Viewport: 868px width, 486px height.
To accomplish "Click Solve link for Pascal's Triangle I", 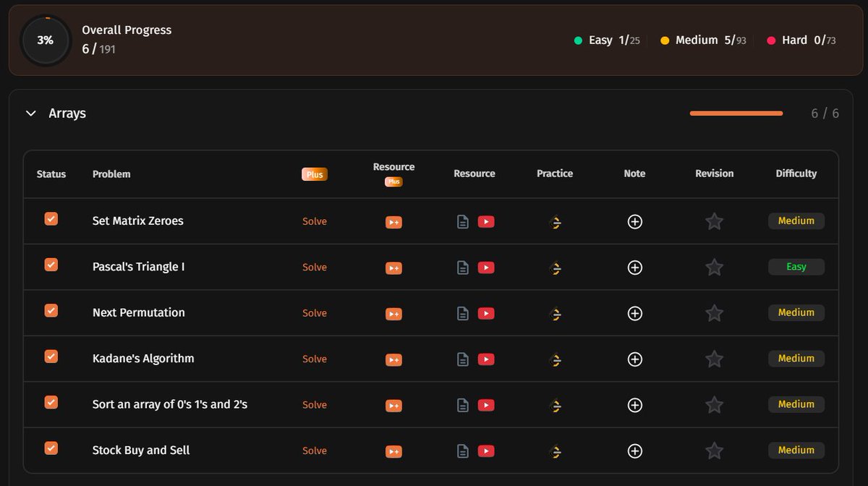I will click(x=315, y=267).
